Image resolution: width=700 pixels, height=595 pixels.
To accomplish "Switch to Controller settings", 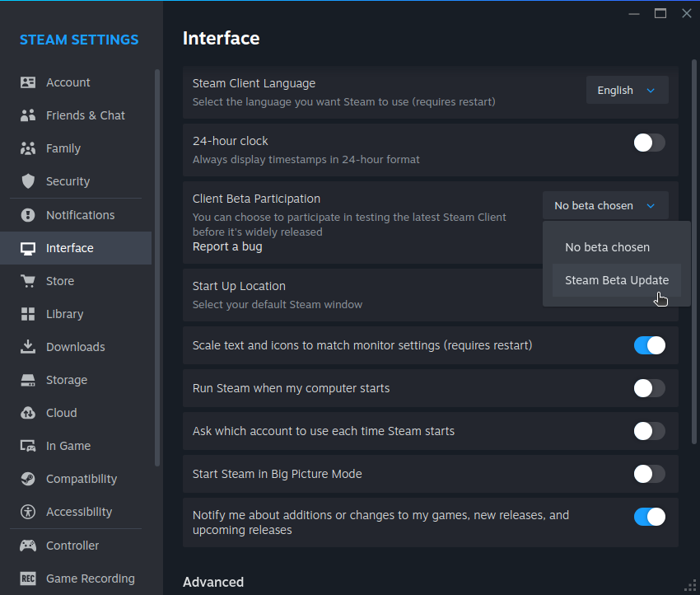I will coord(76,546).
